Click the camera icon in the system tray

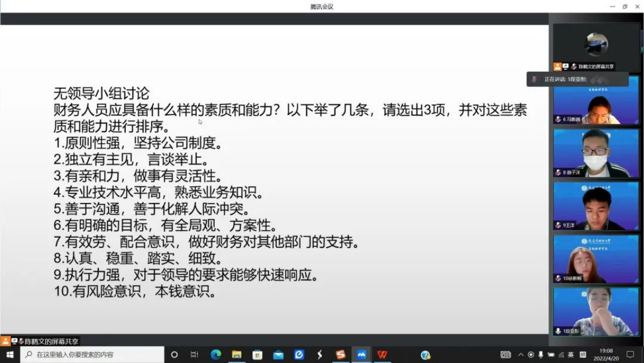pyautogui.click(x=552, y=355)
